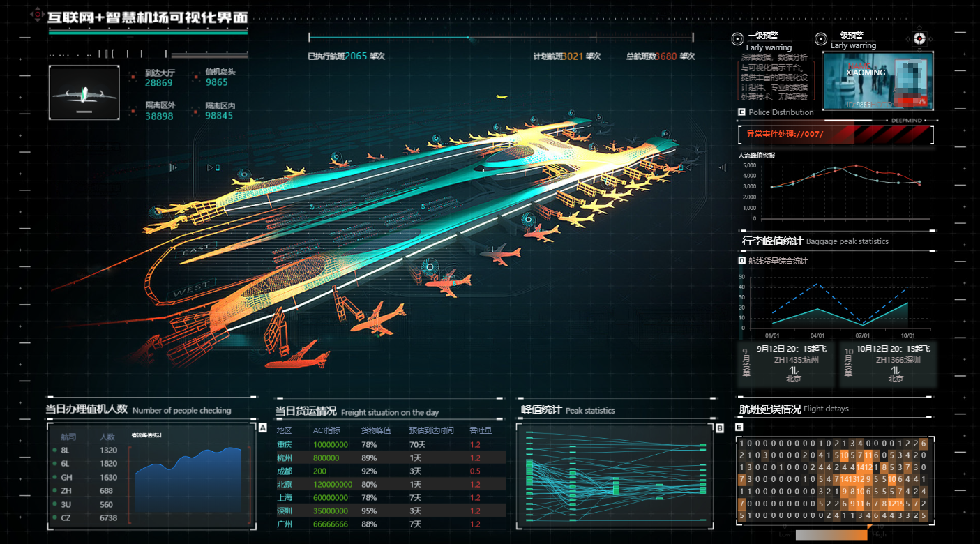This screenshot has height=544, width=980.
Task: Select the 上海 row in freight table
Action: coord(390,498)
